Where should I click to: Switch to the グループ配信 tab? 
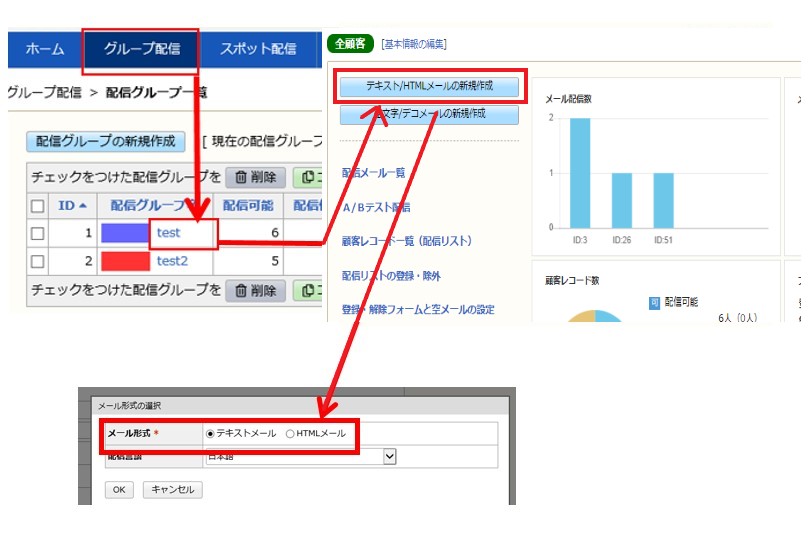141,49
